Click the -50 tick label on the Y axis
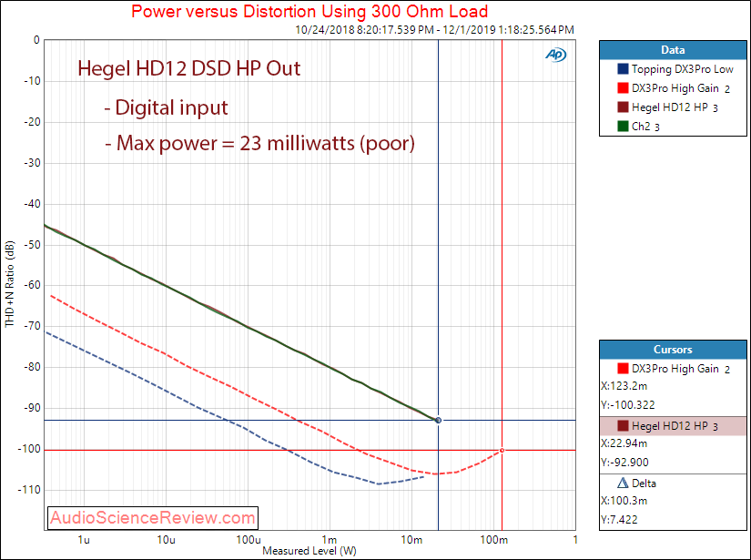The image size is (751, 560). pyautogui.click(x=32, y=245)
